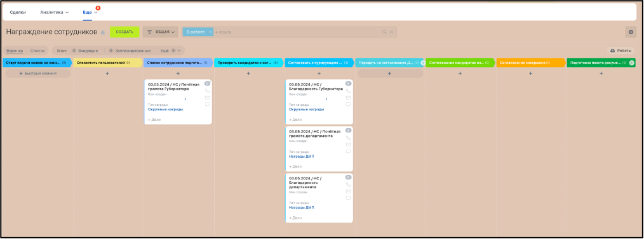Image resolution: width=644 pixels, height=239 pixels.
Task: Click mail icon on Почётная грамота Губернатора card
Action: tap(208, 98)
